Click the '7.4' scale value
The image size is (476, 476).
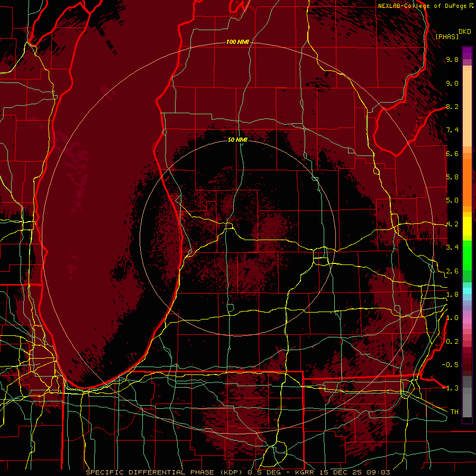pyautogui.click(x=452, y=130)
